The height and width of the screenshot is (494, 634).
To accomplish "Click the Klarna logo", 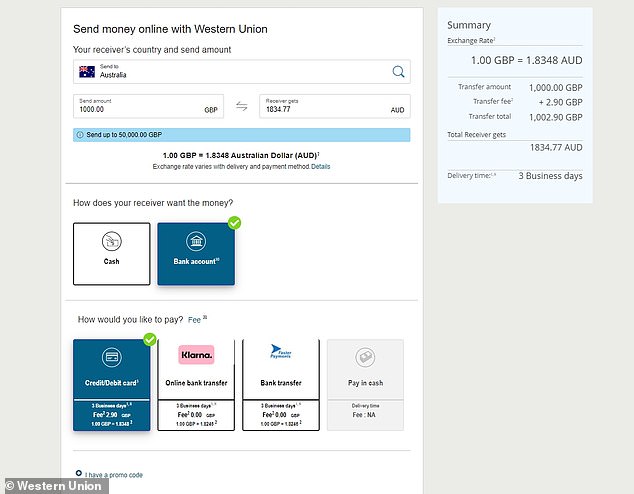I will 196,355.
